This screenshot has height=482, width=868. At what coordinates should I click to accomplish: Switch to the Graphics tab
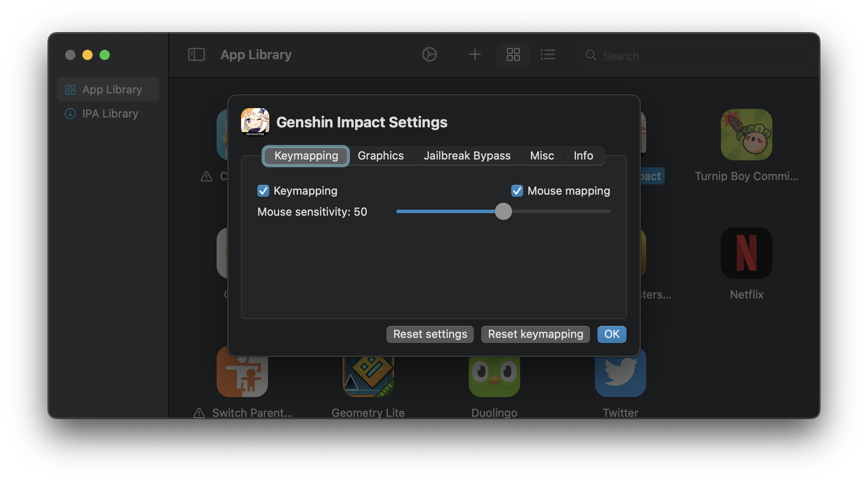[x=380, y=156]
